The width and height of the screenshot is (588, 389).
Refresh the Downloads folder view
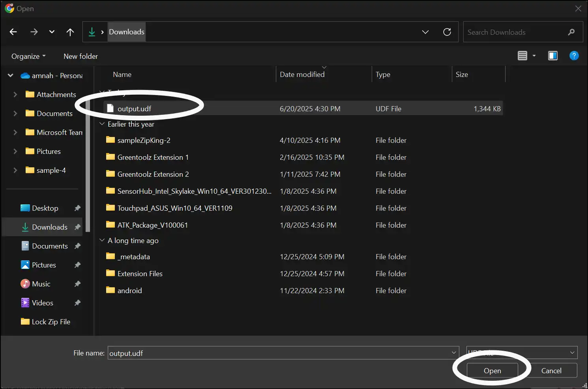[x=447, y=32]
